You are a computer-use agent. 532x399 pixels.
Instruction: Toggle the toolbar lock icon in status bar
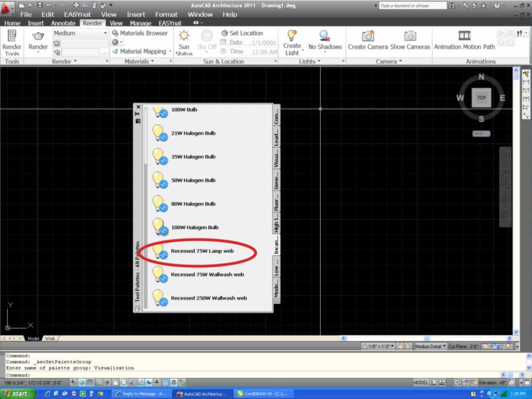click(x=465, y=383)
